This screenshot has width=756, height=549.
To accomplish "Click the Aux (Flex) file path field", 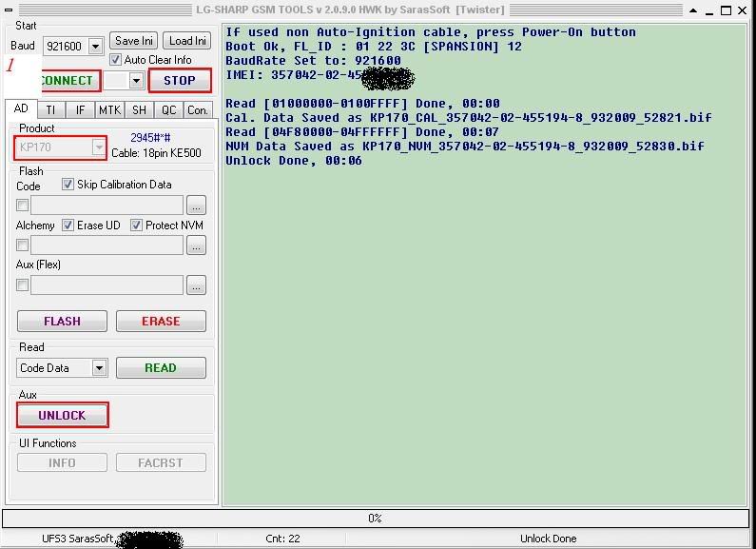I will click(x=107, y=285).
